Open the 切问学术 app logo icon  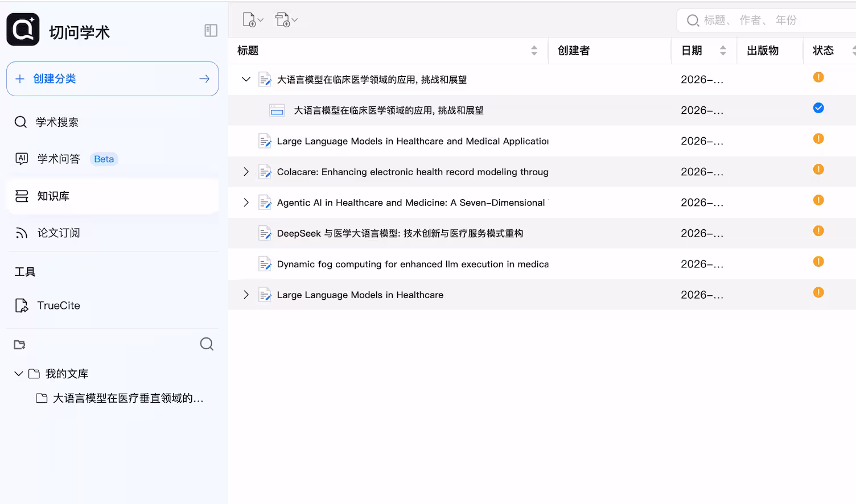(23, 29)
